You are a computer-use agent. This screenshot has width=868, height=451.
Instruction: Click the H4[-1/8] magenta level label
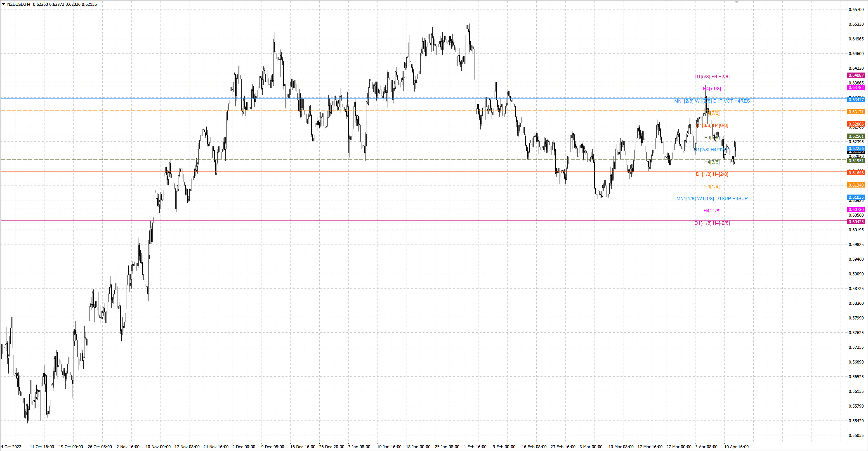point(712,211)
